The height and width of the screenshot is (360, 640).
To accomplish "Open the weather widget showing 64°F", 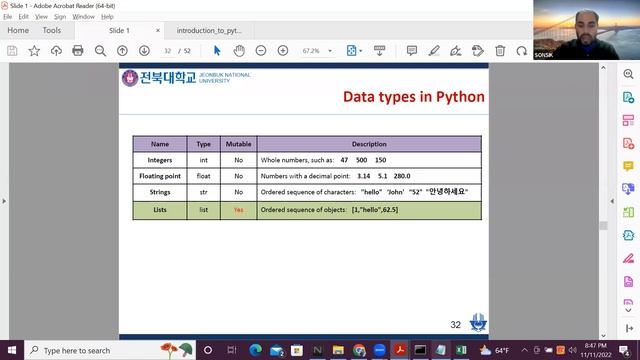I will click(x=494, y=350).
